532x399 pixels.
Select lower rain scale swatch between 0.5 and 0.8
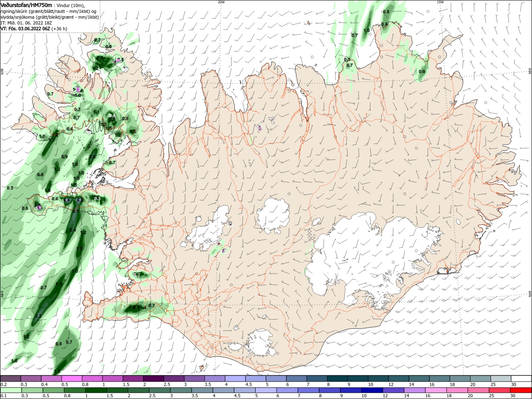53,390
